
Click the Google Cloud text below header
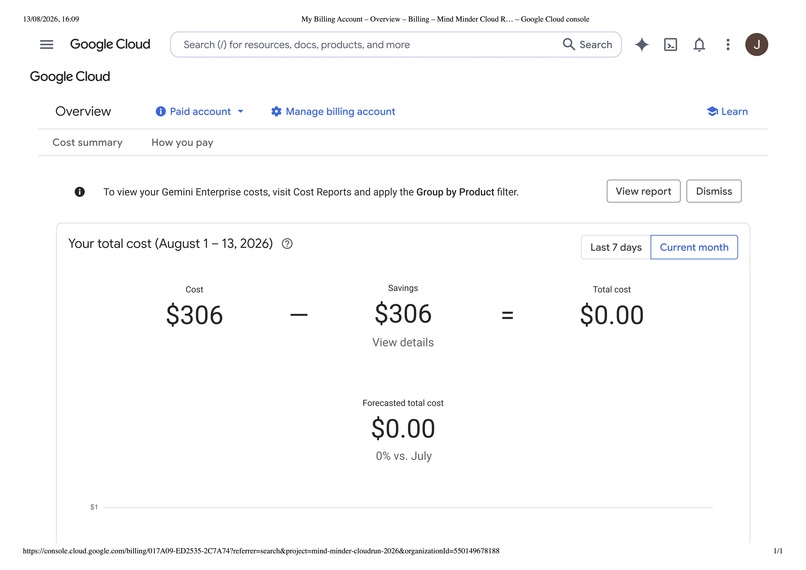(x=70, y=77)
